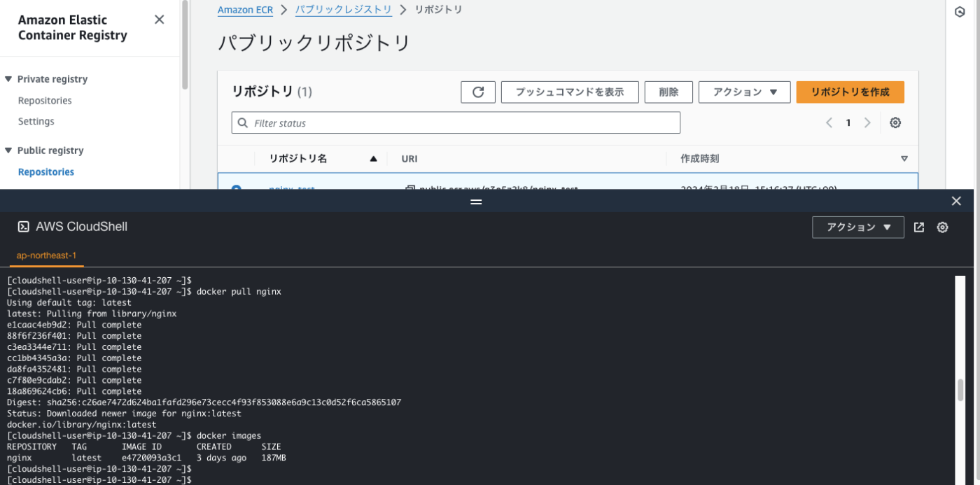Viewport: 980px width, 485px height.
Task: Click the パブリックリポジトリ page heading
Action: click(314, 43)
